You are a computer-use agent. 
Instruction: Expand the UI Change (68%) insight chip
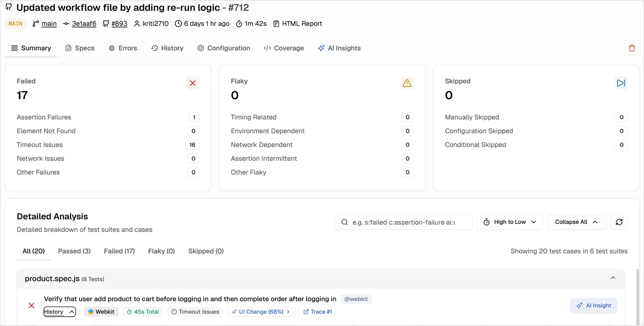(261, 312)
